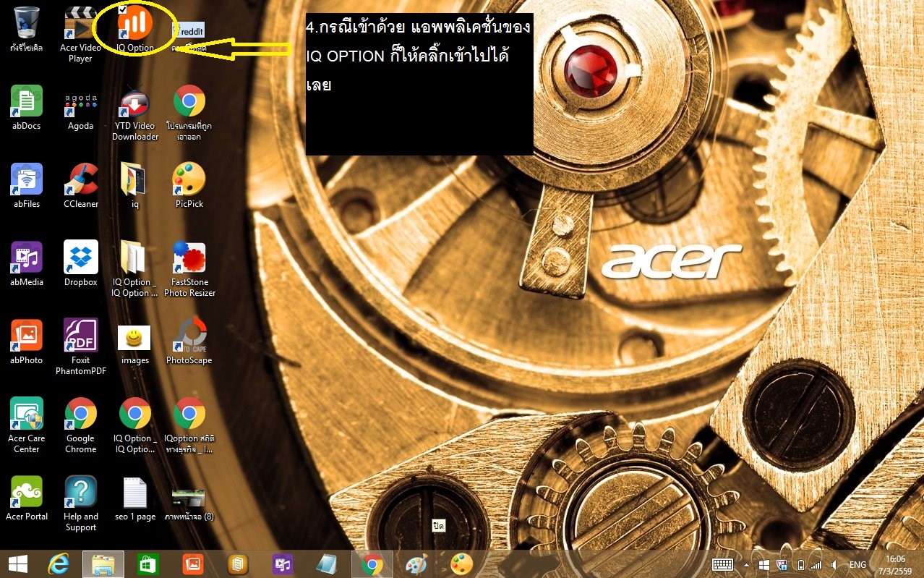924x578 pixels.
Task: Select FastStone Photo Resizer shortcut
Action: (189, 257)
